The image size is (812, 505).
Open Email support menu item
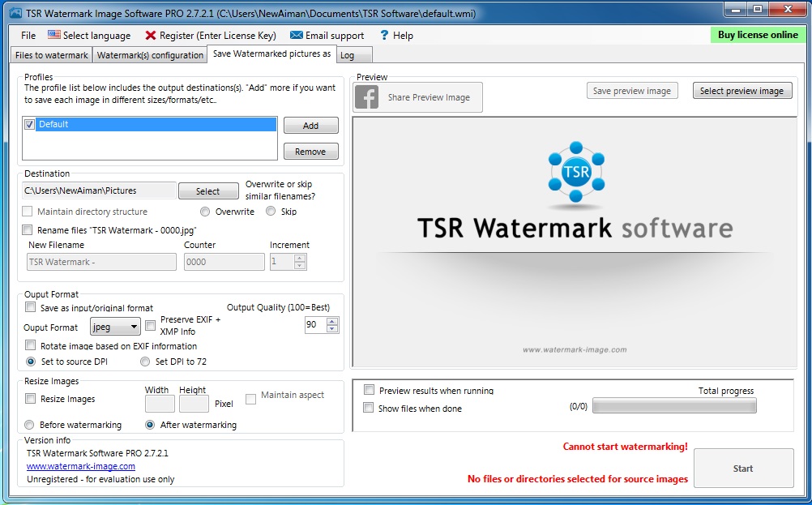(x=327, y=35)
